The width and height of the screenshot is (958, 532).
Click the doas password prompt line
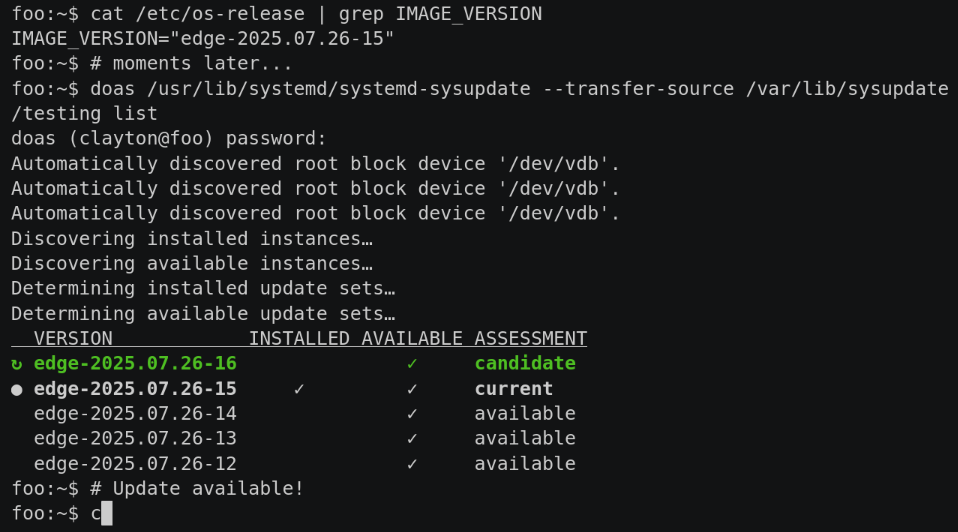[x=169, y=139]
